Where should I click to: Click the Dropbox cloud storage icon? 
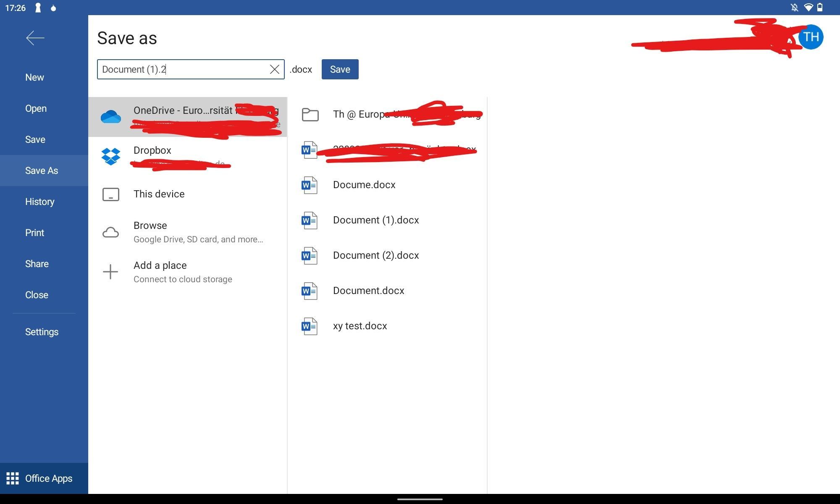(x=111, y=154)
